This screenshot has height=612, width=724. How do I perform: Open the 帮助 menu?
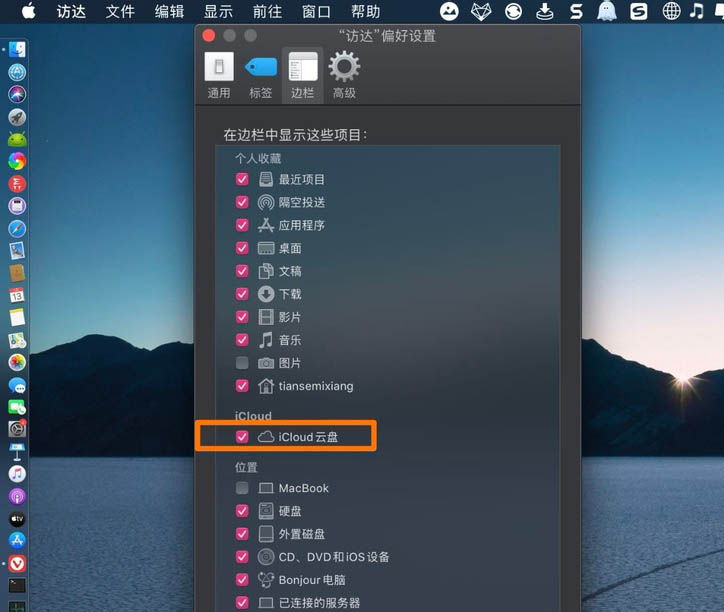coord(365,12)
